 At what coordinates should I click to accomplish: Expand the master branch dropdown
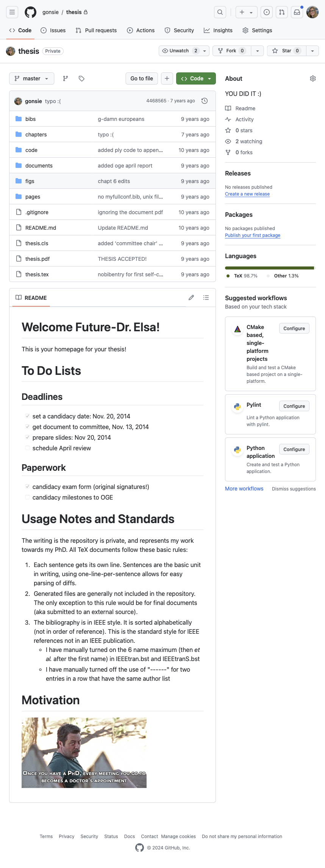(x=32, y=78)
